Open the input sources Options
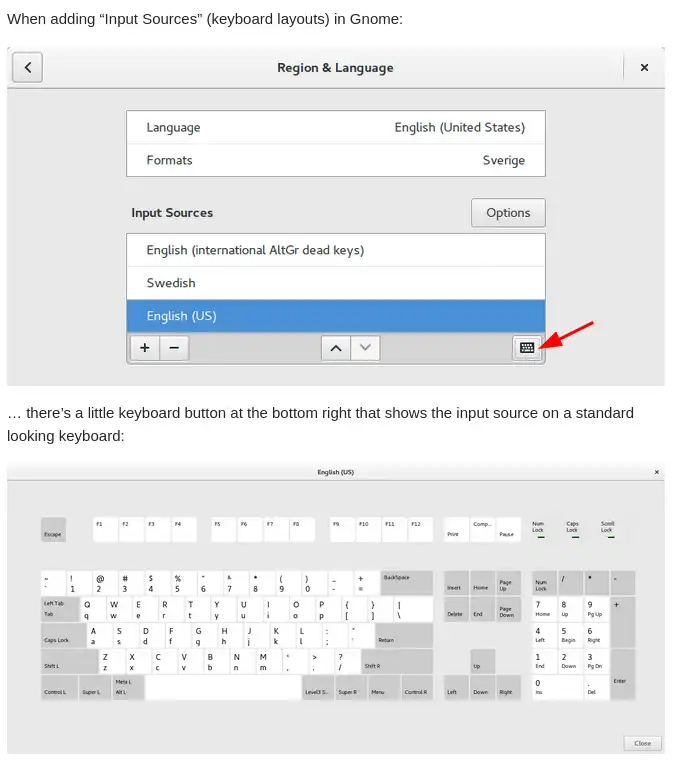The image size is (679, 767). pos(508,213)
